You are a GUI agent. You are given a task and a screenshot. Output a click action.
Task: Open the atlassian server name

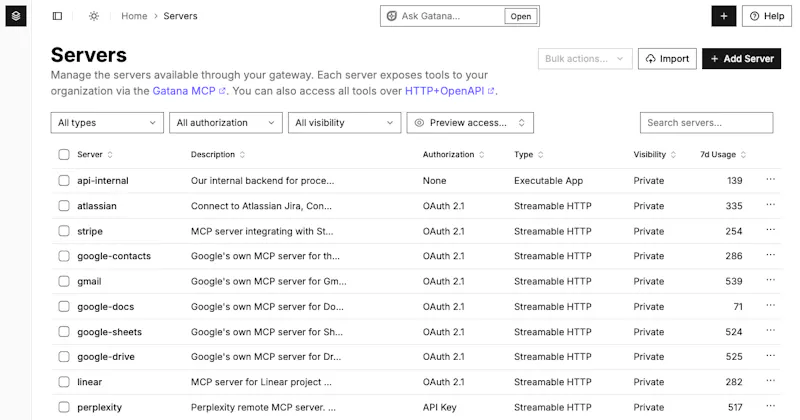pyautogui.click(x=97, y=206)
